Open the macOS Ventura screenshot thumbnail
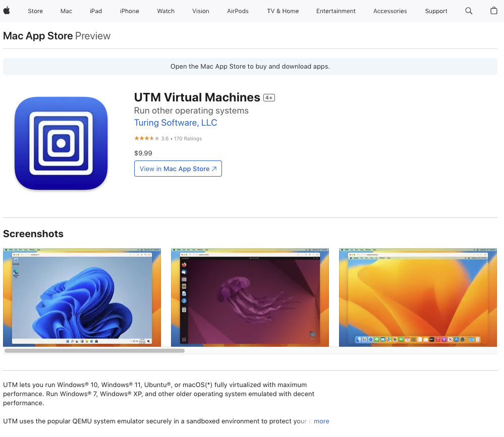The width and height of the screenshot is (504, 437). [418, 297]
